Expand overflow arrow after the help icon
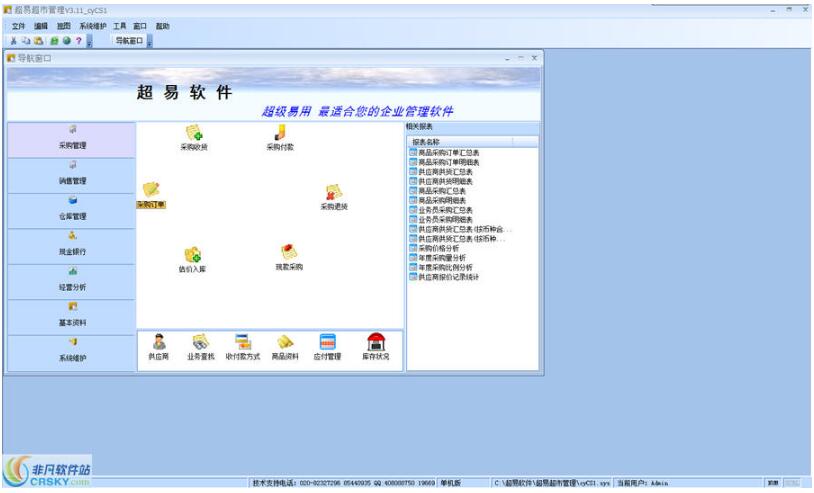Screen dimensions: 814x493 point(89,41)
